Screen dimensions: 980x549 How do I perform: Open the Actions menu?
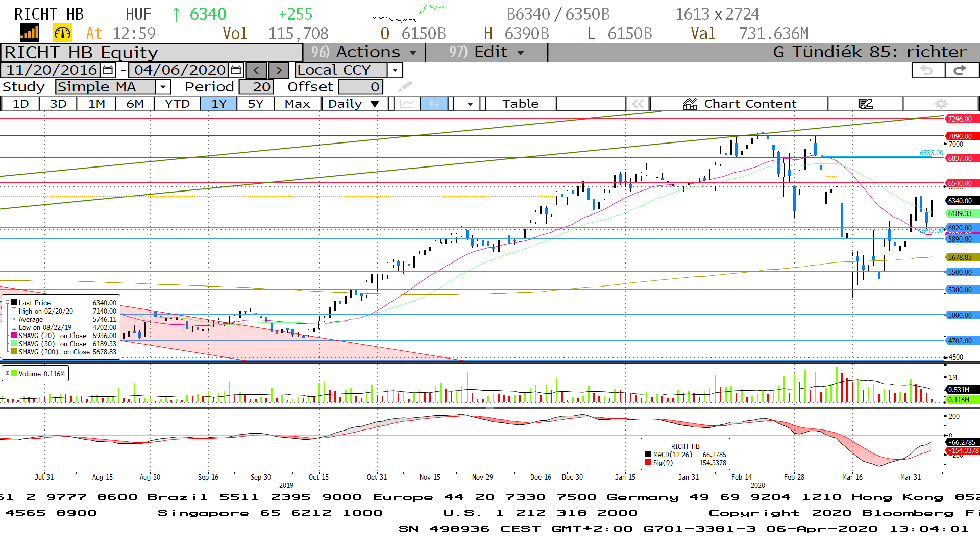point(364,52)
